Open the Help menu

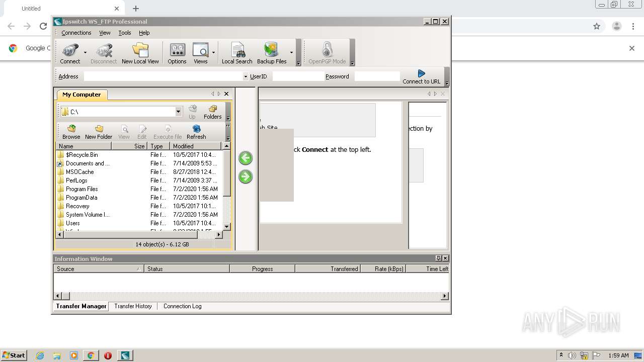coord(144,33)
